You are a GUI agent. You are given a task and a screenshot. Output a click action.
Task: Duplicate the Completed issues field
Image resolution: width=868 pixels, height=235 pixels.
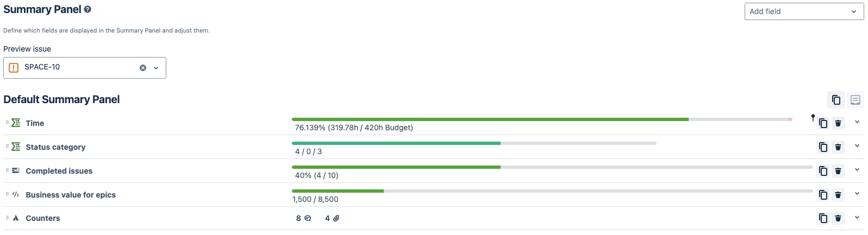click(823, 171)
